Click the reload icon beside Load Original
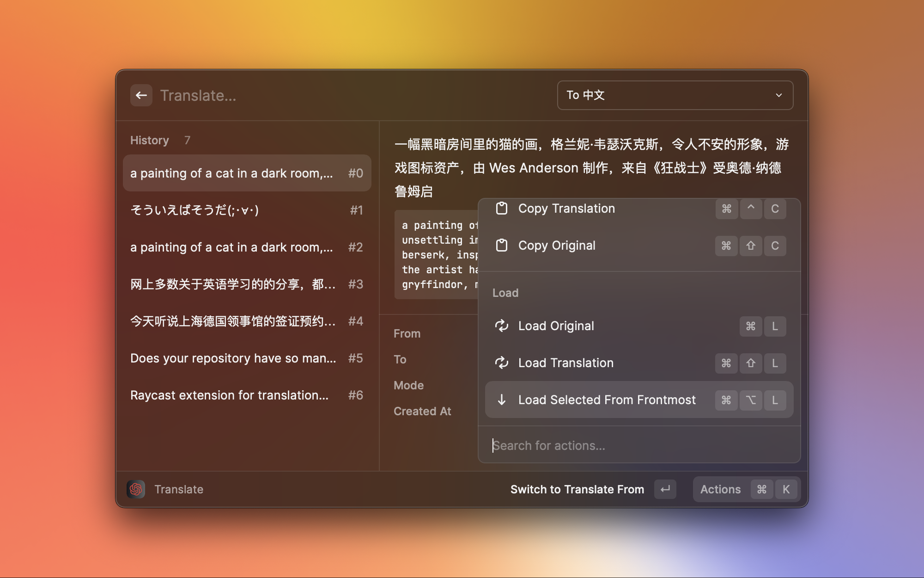Screen dimensions: 924x578 coord(502,326)
